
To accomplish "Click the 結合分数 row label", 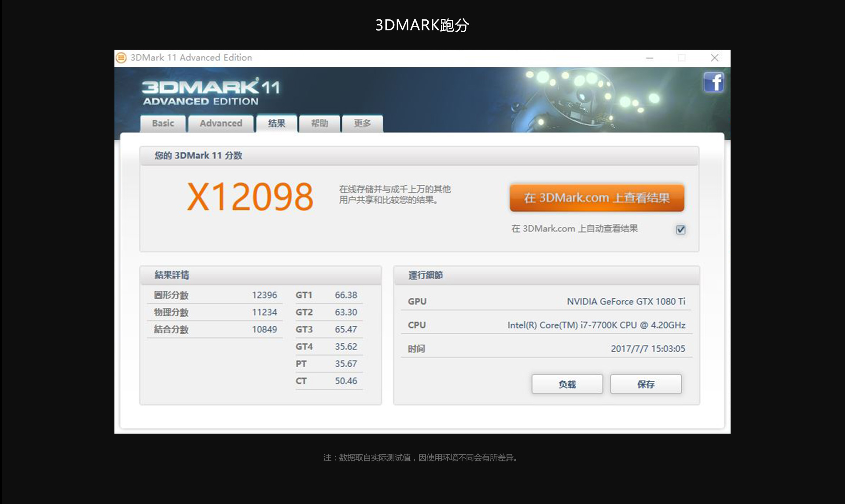I will (x=171, y=329).
